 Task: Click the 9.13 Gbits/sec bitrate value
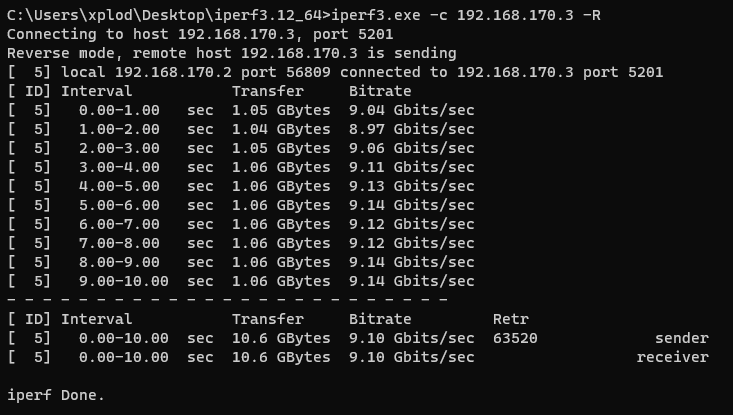click(411, 186)
